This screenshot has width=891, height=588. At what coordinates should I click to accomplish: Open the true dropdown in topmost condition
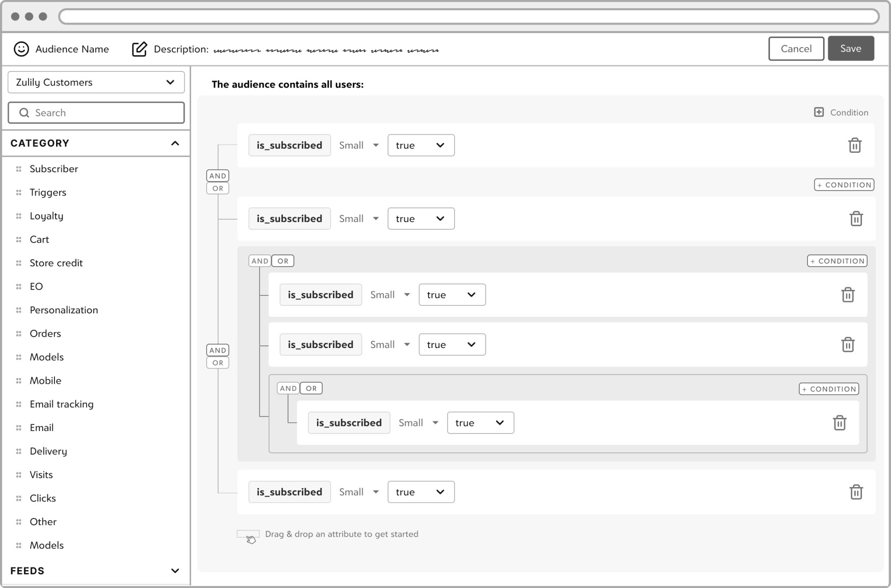(421, 145)
